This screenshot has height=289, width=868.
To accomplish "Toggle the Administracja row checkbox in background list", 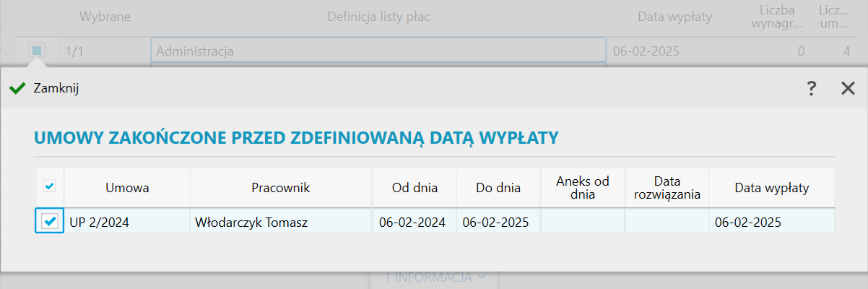I will 38,51.
